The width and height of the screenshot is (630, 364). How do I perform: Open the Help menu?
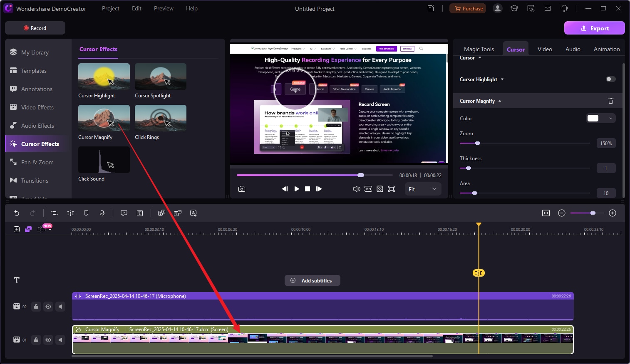(x=192, y=8)
